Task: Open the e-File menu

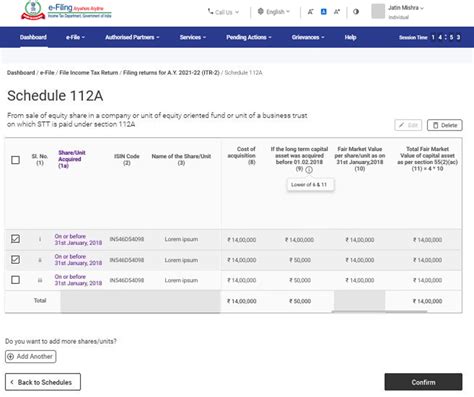Action: (75, 37)
